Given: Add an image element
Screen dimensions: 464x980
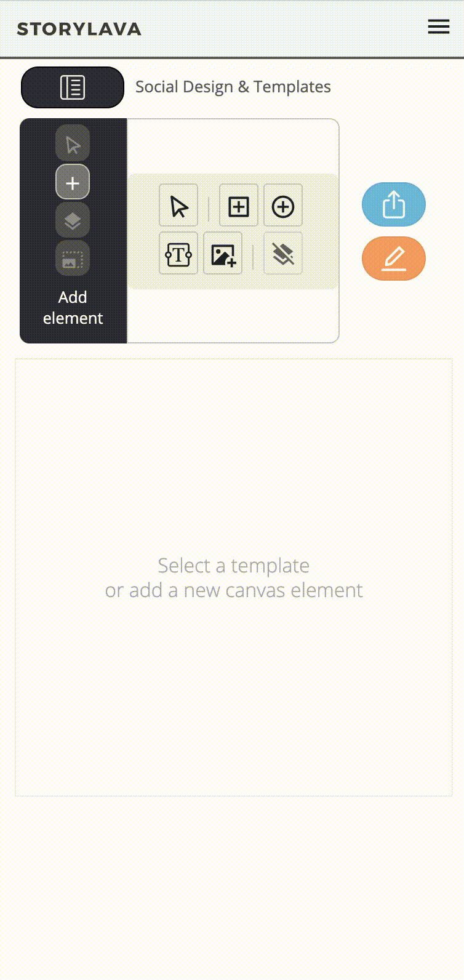Looking at the screenshot, I should point(223,254).
